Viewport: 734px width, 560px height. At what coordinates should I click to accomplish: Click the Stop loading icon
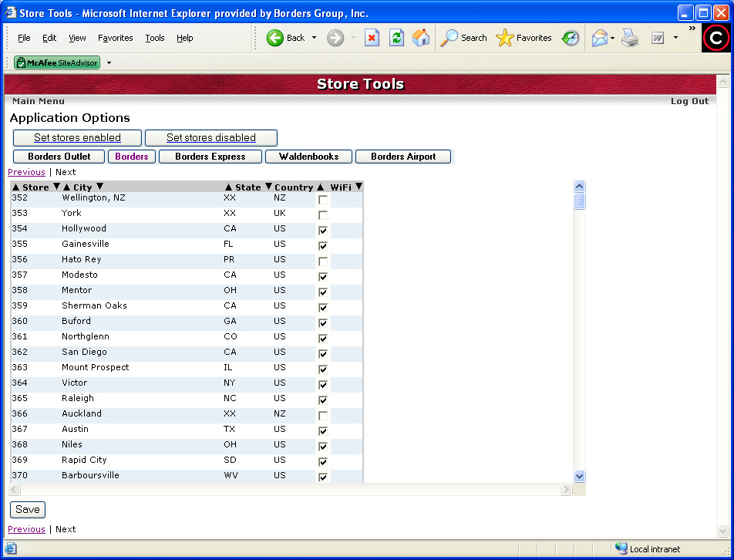pos(372,38)
